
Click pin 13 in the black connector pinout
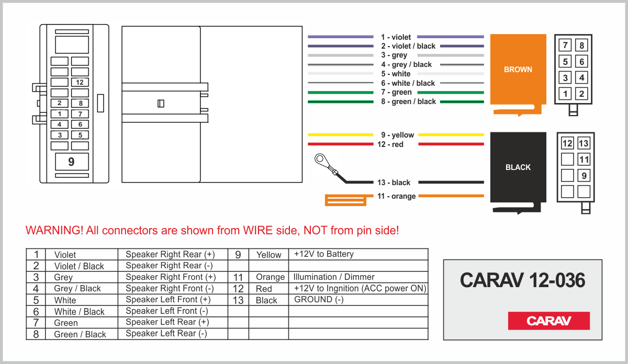click(584, 143)
